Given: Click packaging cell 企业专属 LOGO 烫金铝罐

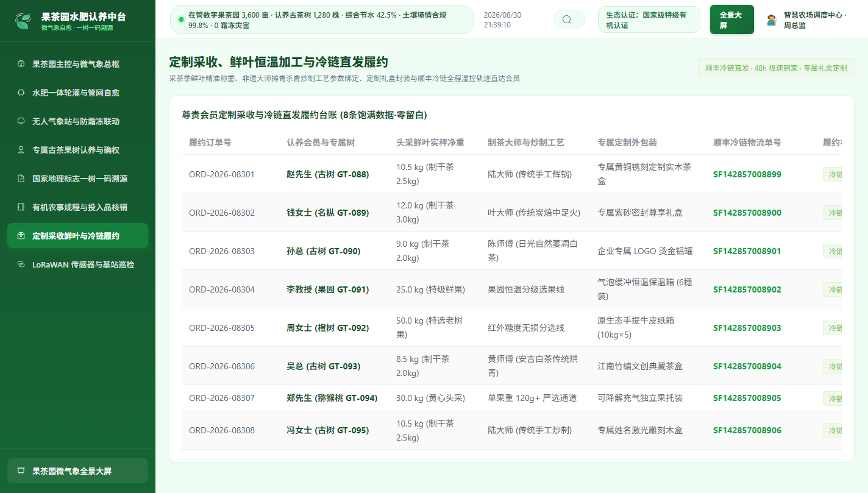Looking at the screenshot, I should [x=645, y=251].
